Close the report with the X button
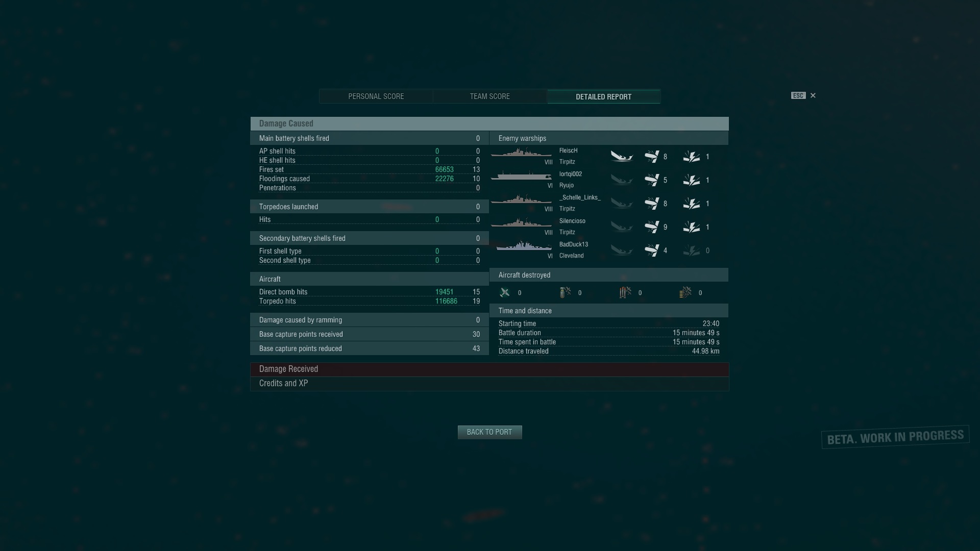The width and height of the screenshot is (980, 551). point(813,95)
